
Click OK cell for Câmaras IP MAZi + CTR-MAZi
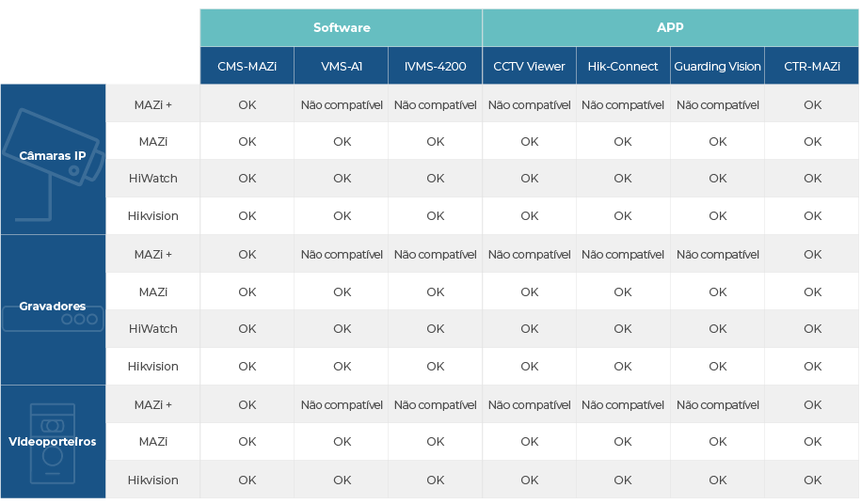point(812,104)
